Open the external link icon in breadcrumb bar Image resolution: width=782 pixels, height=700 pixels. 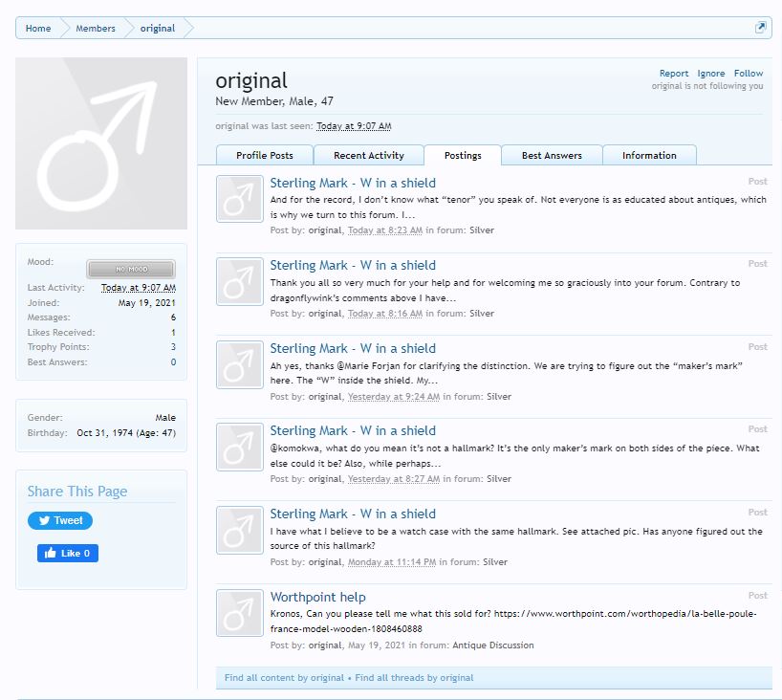(760, 28)
